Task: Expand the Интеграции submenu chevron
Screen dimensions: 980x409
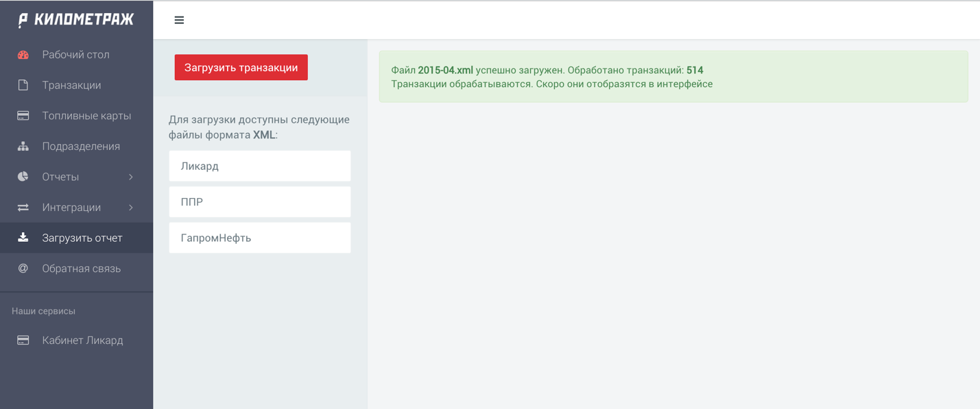Action: click(131, 208)
